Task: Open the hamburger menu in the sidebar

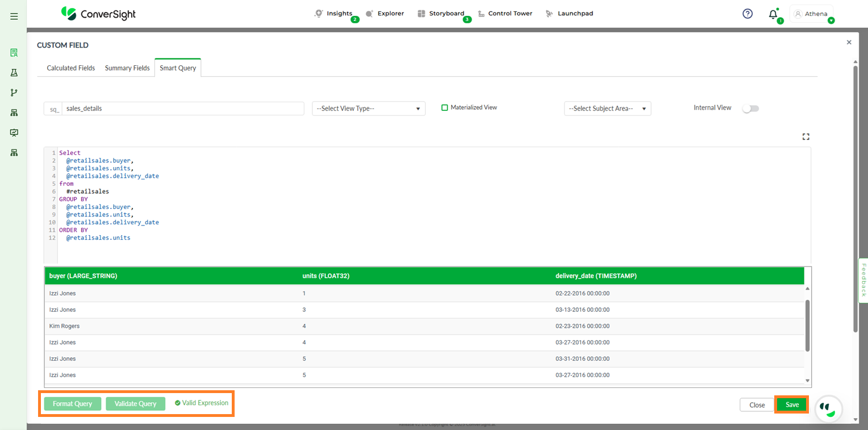Action: [x=14, y=16]
